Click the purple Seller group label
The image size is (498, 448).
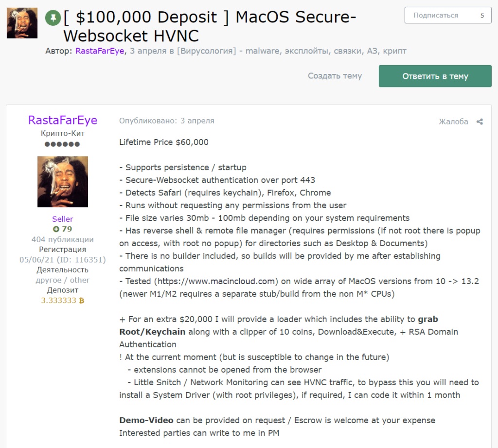pos(63,219)
